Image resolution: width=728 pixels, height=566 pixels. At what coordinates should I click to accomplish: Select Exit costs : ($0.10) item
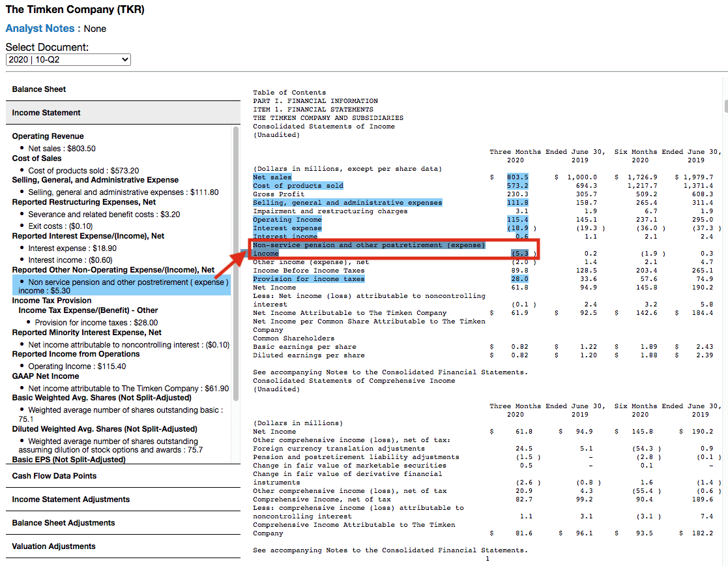[61, 226]
